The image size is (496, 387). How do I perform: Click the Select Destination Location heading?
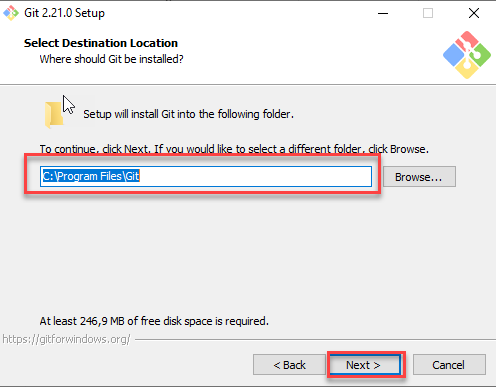point(101,43)
